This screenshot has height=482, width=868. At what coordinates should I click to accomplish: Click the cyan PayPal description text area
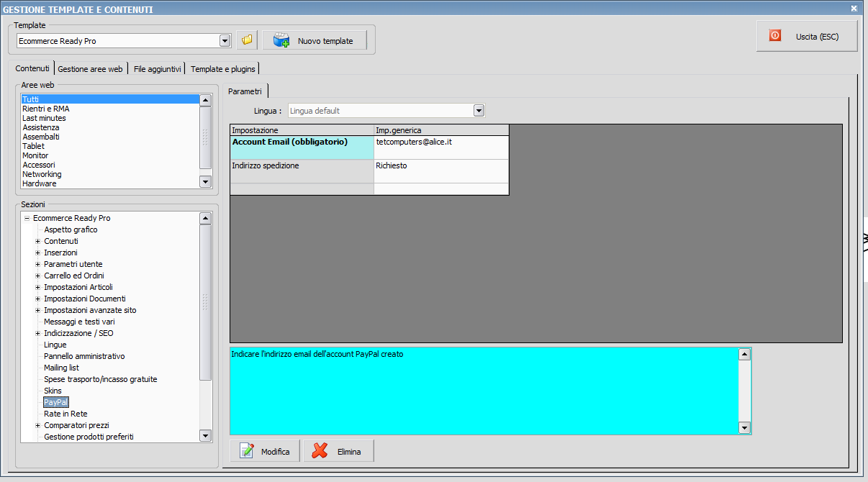coord(484,391)
